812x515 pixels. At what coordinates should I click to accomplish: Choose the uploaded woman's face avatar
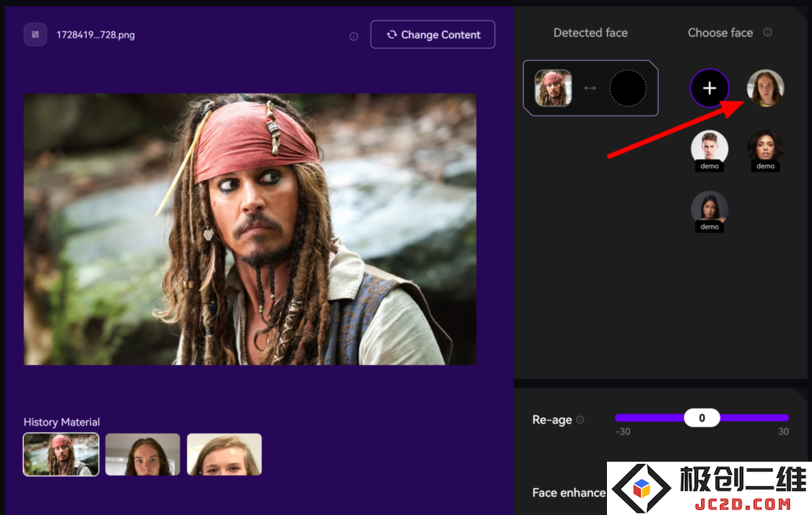pyautogui.click(x=765, y=88)
